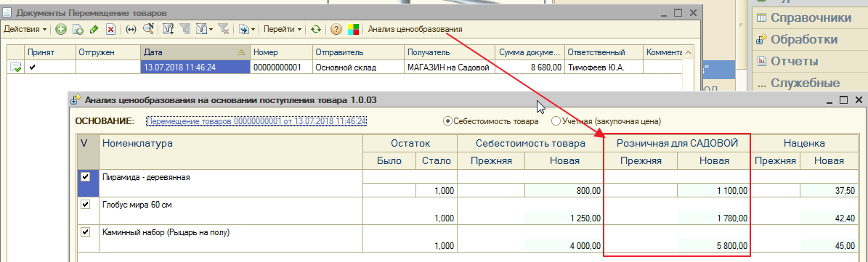
Task: Click the document sum 8 680,00
Action: coord(530,67)
